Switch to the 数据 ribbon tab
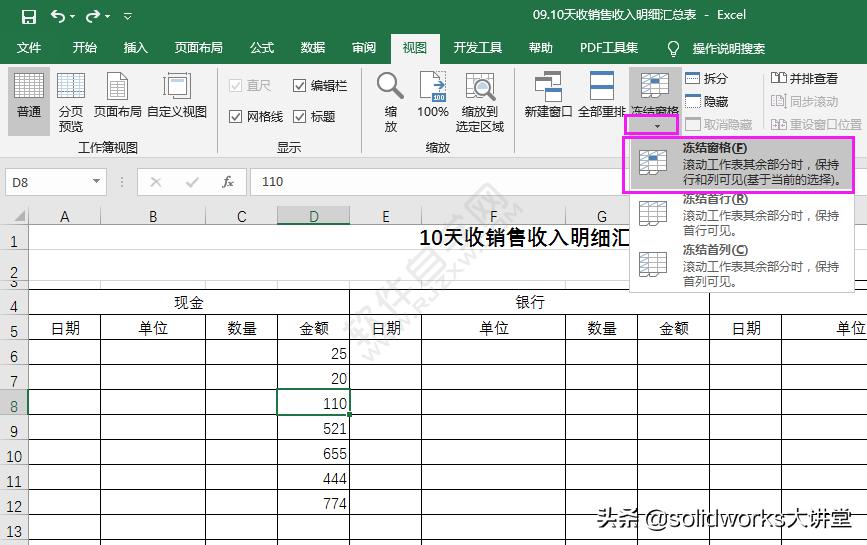The image size is (867, 545). coord(313,48)
